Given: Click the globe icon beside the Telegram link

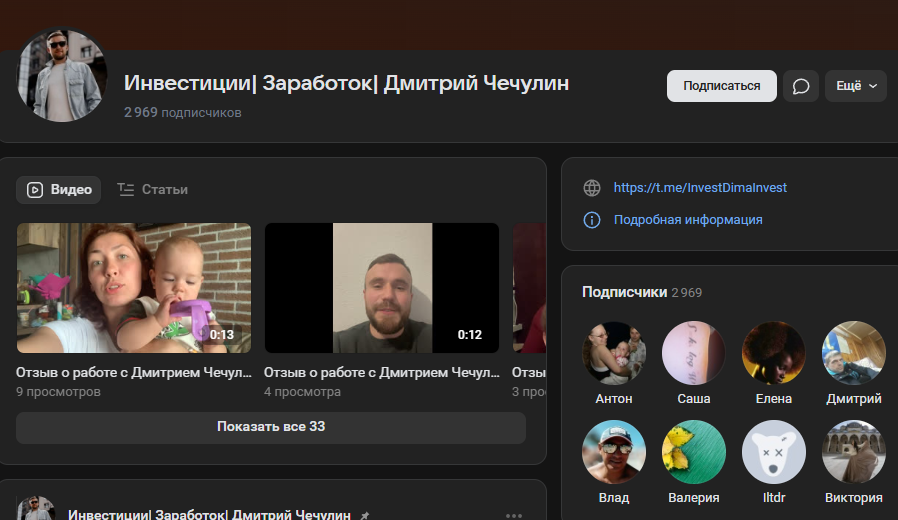Looking at the screenshot, I should [592, 188].
